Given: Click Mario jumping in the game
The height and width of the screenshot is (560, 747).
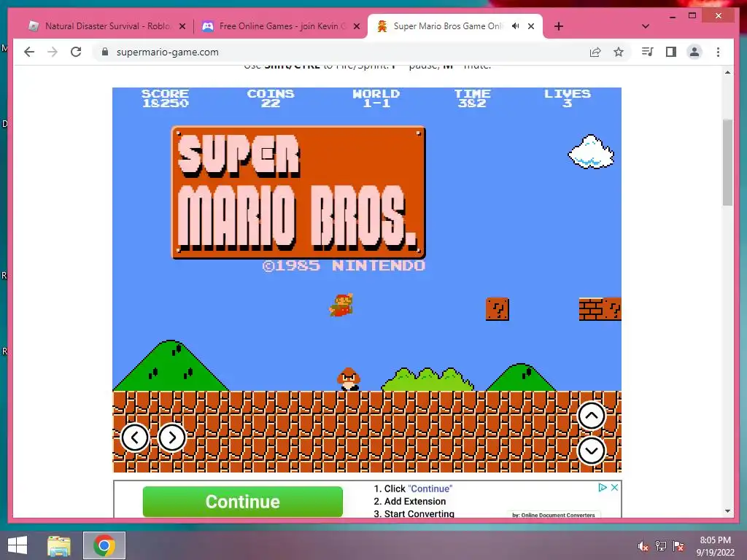Looking at the screenshot, I should 341,305.
